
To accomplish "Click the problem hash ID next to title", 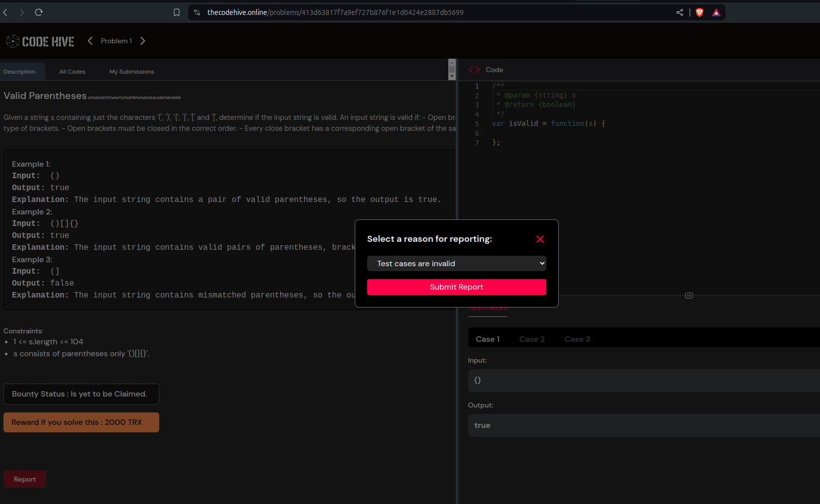I will (134, 98).
